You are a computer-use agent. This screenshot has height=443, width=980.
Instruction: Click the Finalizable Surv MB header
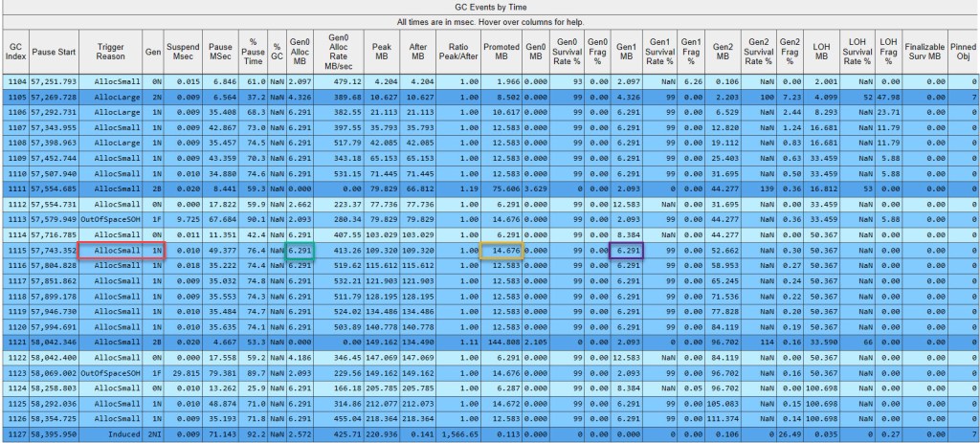click(x=921, y=53)
